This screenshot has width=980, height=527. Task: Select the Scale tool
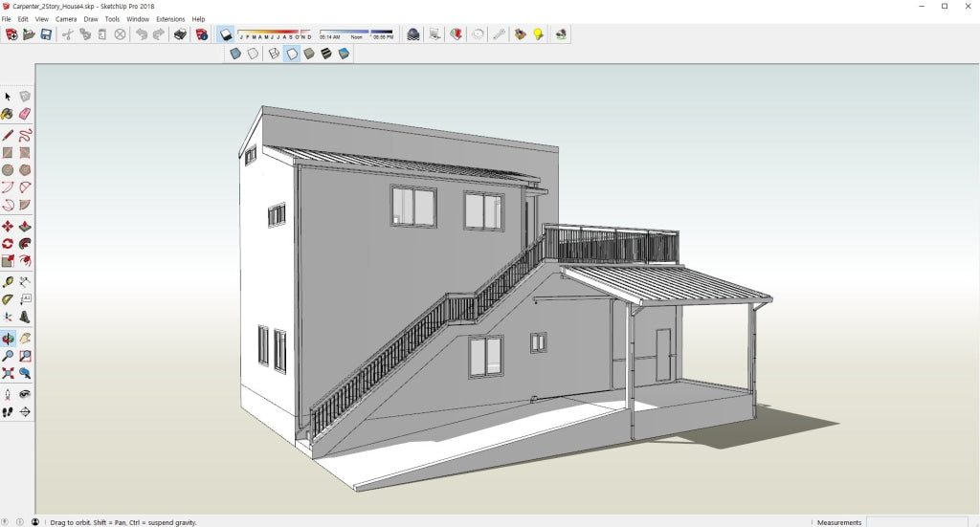[x=8, y=261]
